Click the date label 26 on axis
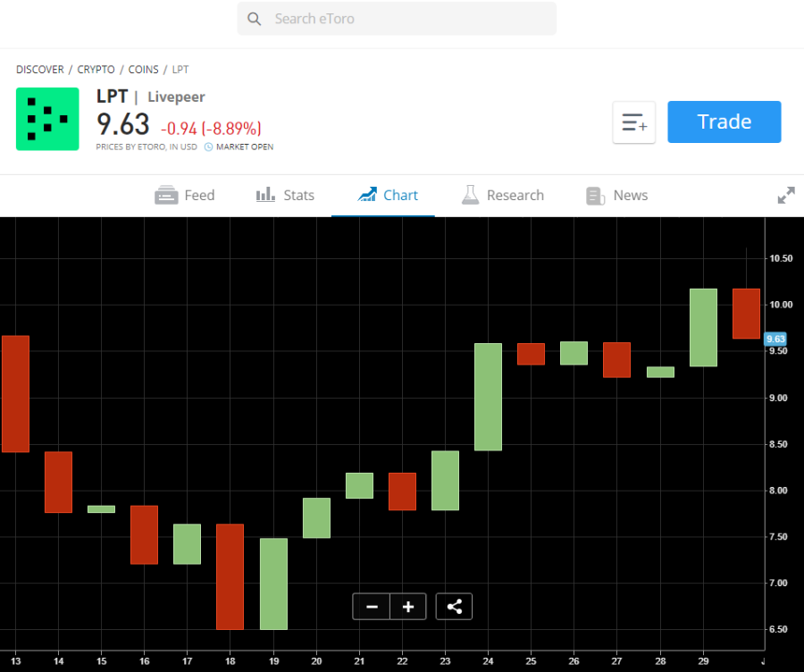 pos(574,661)
